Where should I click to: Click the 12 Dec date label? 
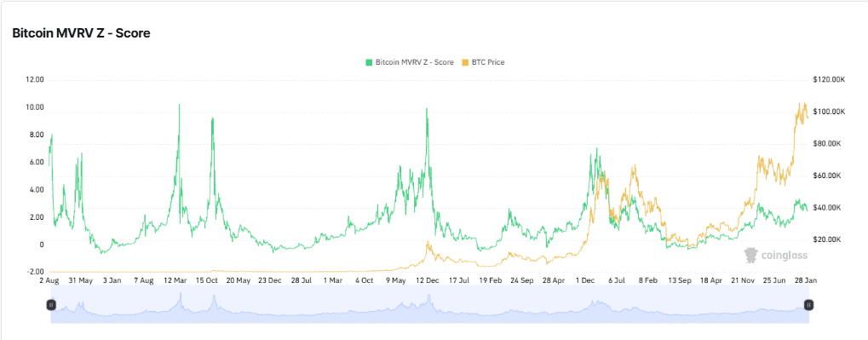tap(428, 280)
